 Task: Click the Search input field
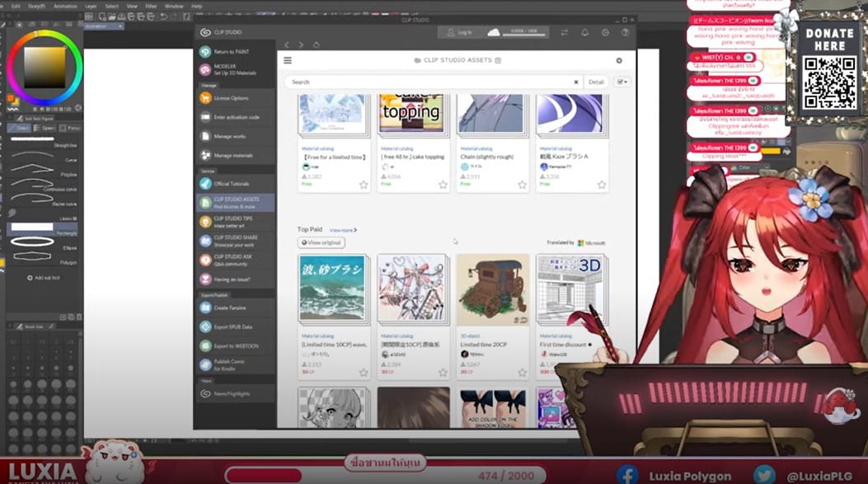pyautogui.click(x=432, y=82)
